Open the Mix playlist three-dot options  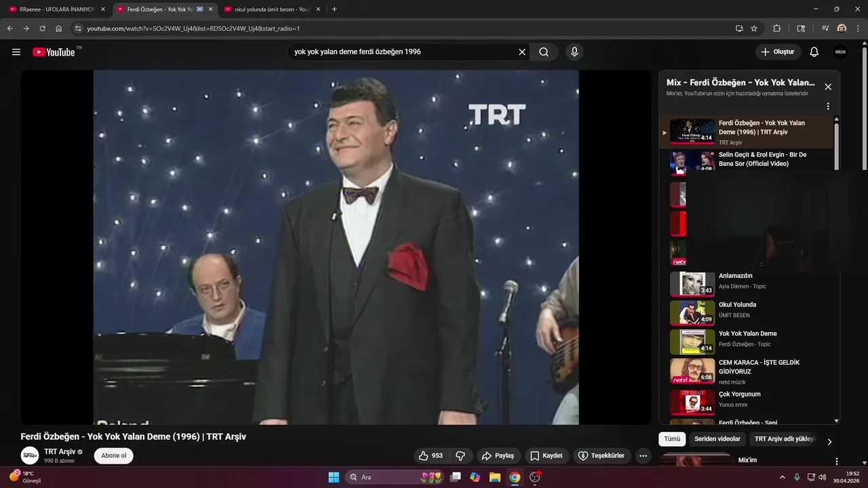828,106
